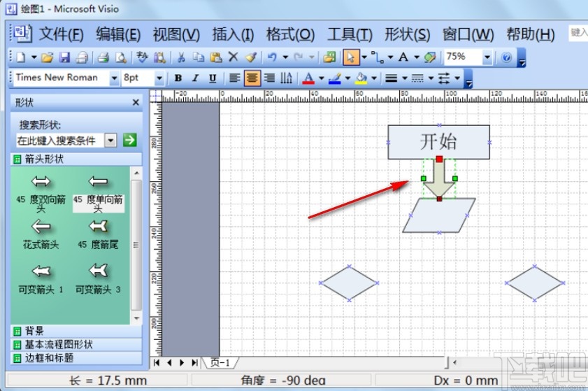Select the 花式箭头 shape

click(x=41, y=234)
